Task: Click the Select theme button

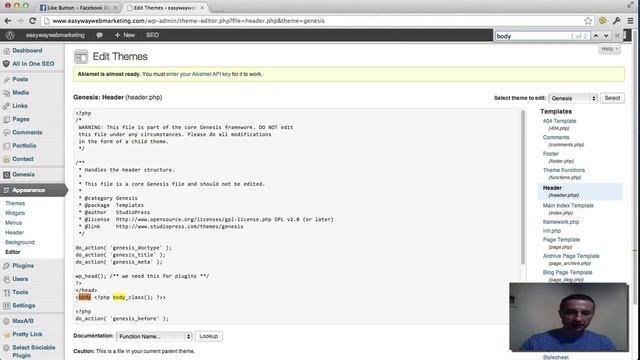Action: pyautogui.click(x=612, y=98)
